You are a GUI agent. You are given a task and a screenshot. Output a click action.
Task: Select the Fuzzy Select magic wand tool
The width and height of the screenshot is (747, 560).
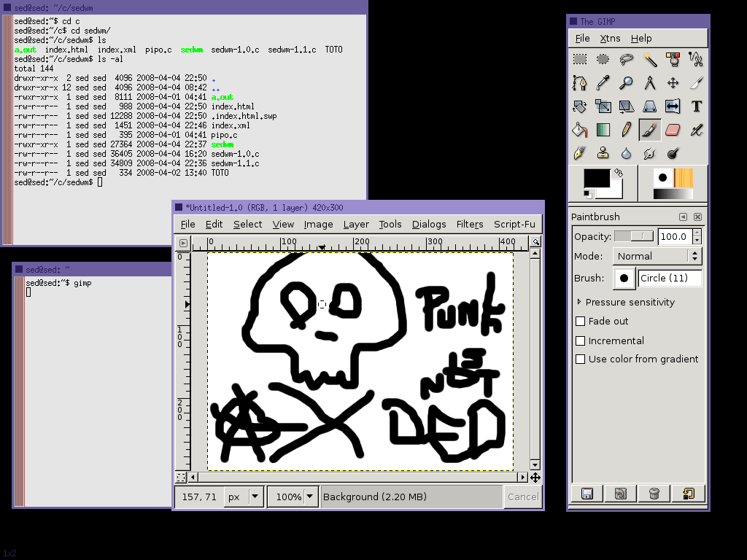coord(650,60)
